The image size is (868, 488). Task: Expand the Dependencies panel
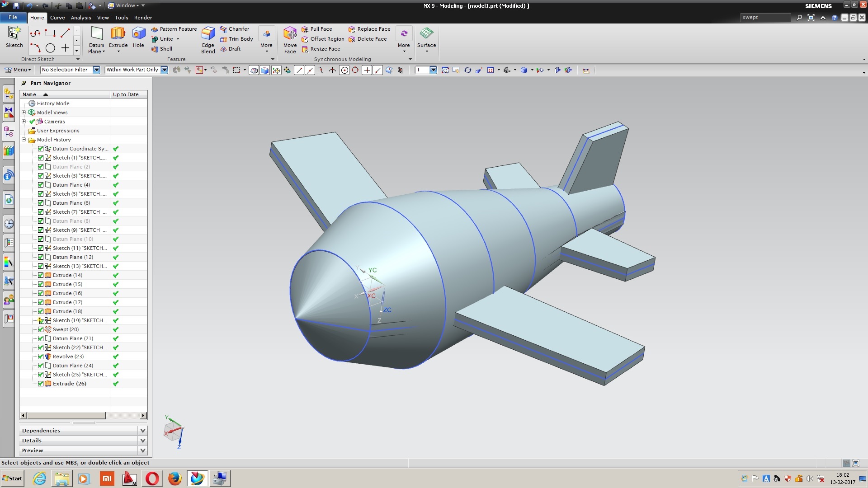143,431
